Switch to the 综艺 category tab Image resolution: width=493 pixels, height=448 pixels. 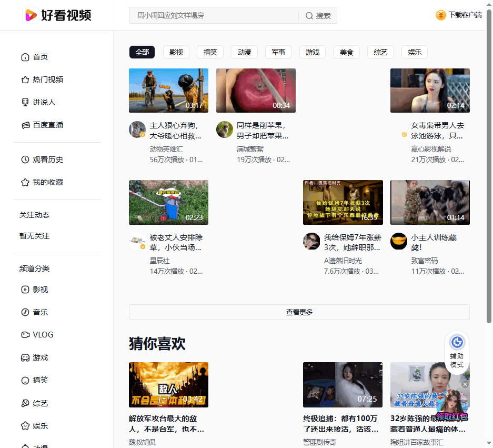(x=380, y=52)
